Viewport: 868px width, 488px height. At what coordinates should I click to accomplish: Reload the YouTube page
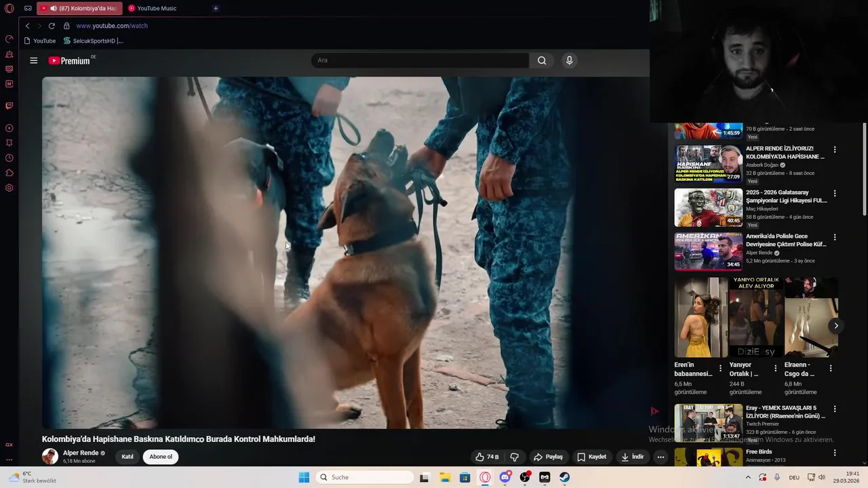(52, 26)
